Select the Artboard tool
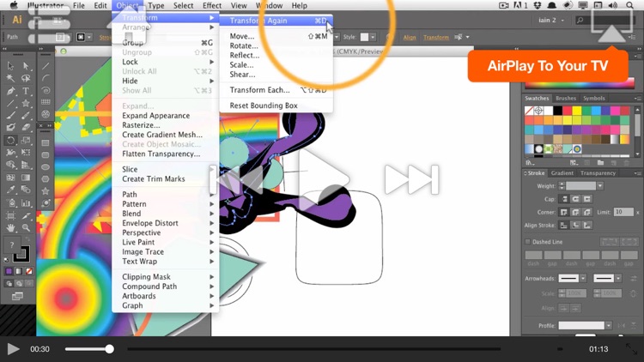The image size is (644, 362). 10,215
